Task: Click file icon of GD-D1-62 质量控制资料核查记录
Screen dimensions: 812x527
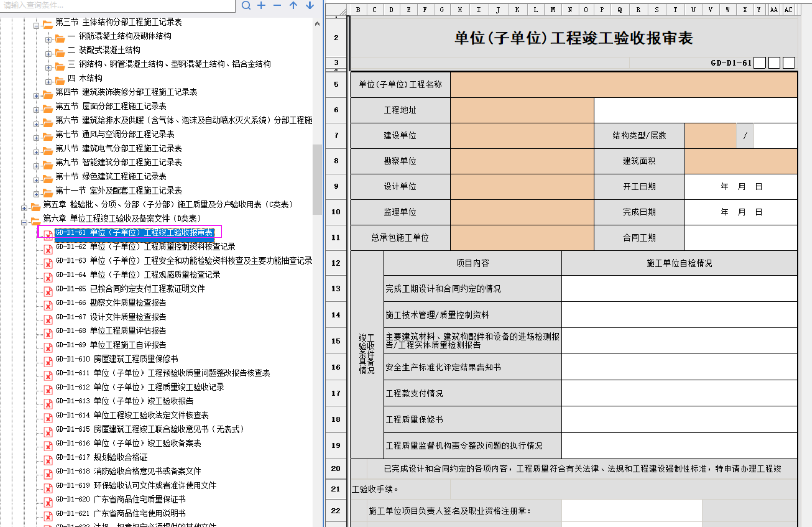Action: click(48, 249)
